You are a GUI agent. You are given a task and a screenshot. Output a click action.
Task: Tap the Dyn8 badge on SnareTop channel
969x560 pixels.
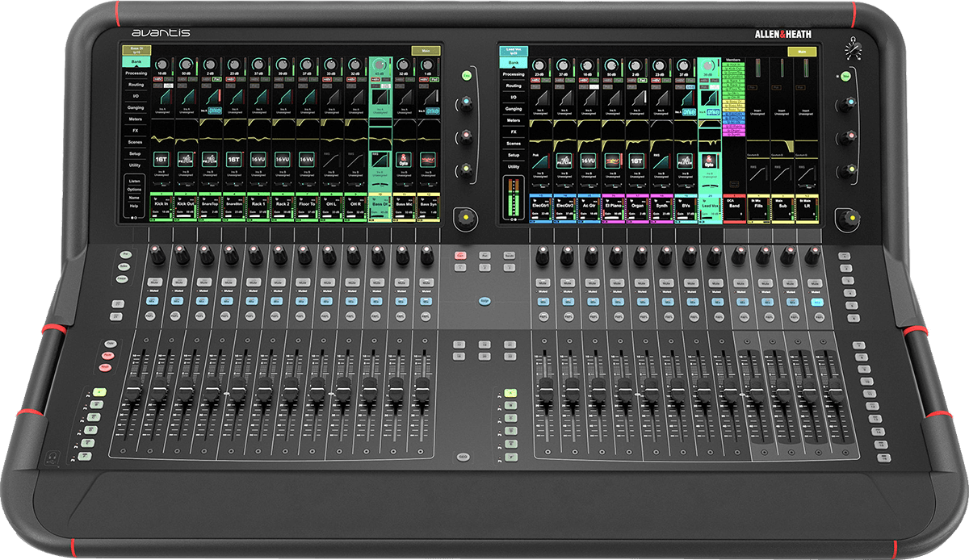[216, 109]
